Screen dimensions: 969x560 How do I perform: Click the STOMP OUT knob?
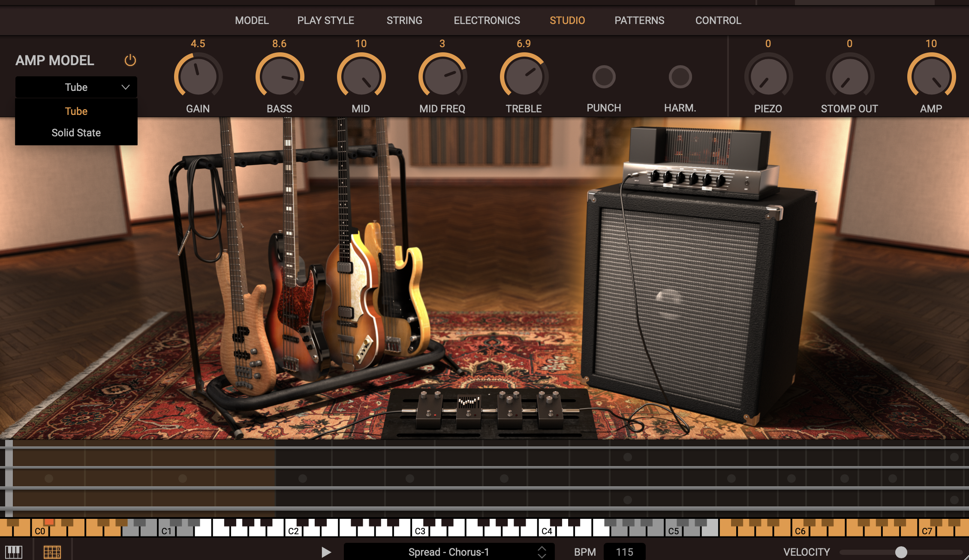pos(849,77)
